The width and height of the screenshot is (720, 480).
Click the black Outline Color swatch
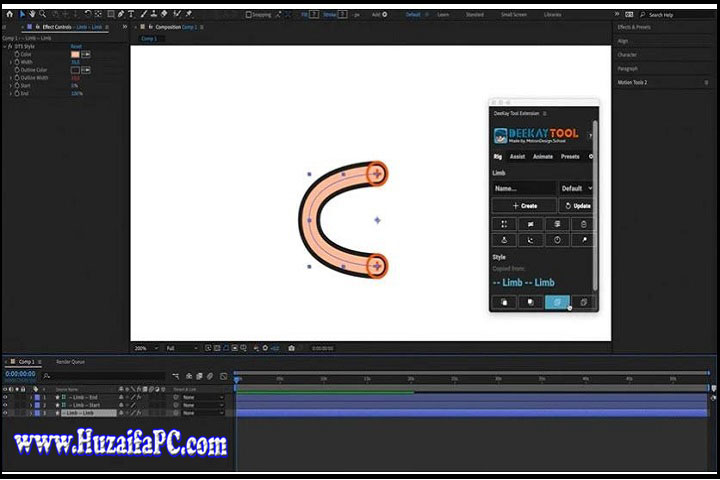(75, 70)
